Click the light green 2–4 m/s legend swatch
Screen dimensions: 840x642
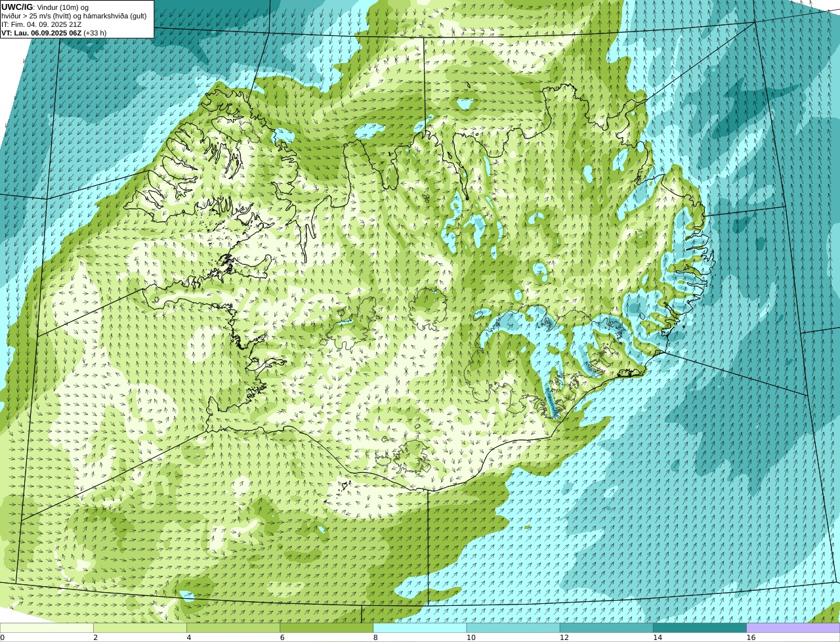[140, 628]
